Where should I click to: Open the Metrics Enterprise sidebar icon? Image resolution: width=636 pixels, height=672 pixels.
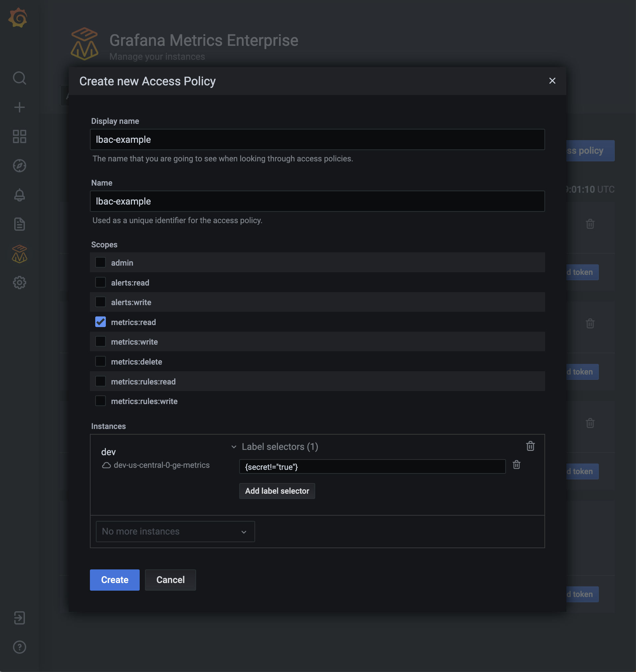19,253
